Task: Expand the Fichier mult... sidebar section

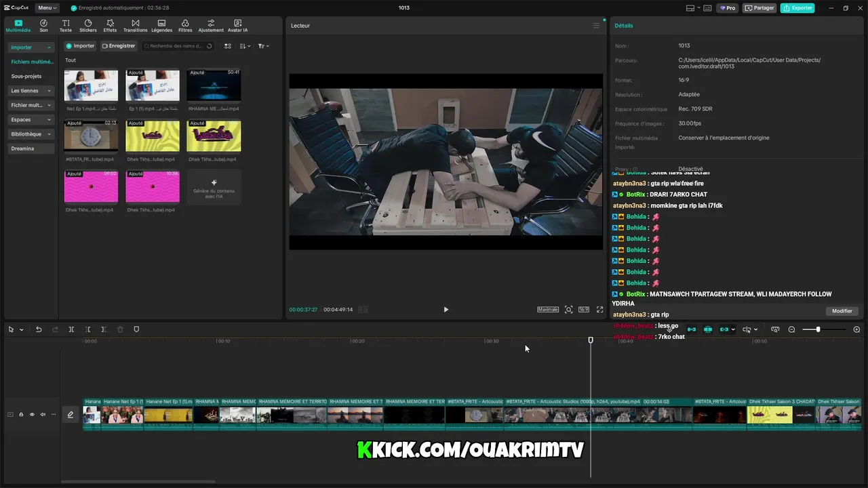Action: click(x=31, y=105)
